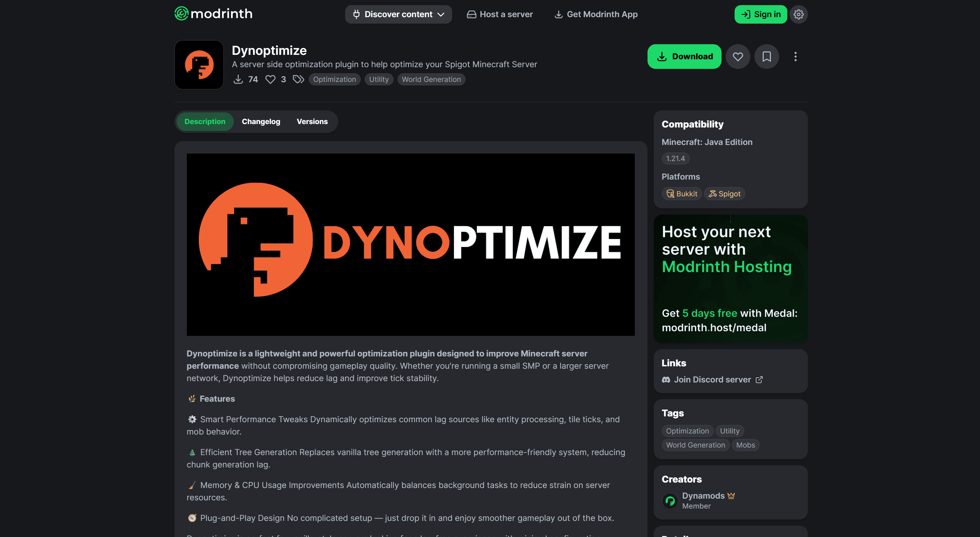This screenshot has width=980, height=537.
Task: Click the Dynoptimize banner image
Action: click(411, 244)
